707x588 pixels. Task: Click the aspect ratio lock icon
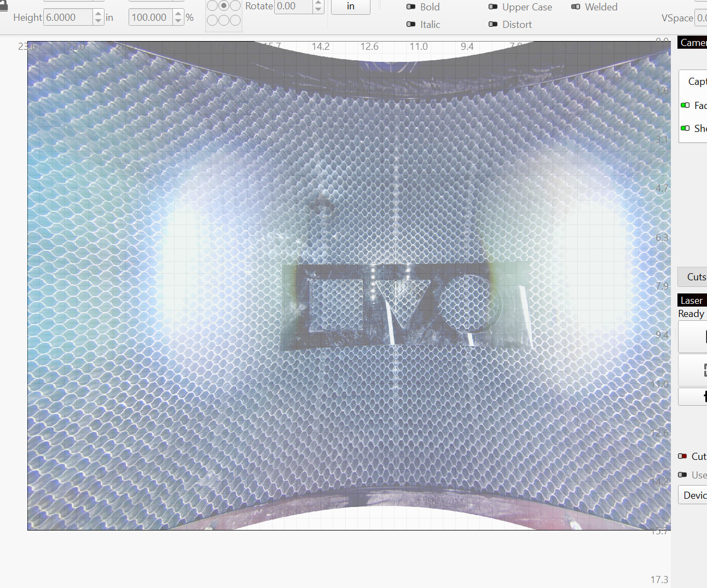3,5
